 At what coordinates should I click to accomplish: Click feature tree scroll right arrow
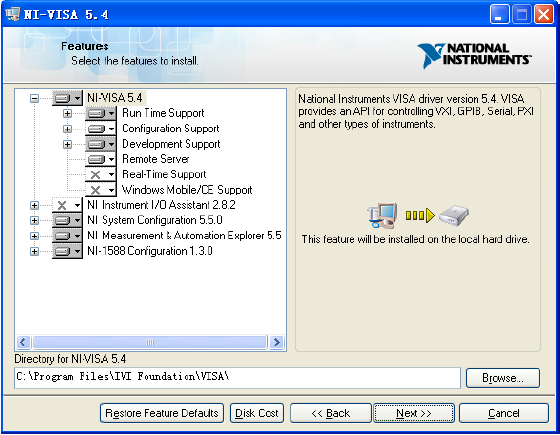point(276,342)
